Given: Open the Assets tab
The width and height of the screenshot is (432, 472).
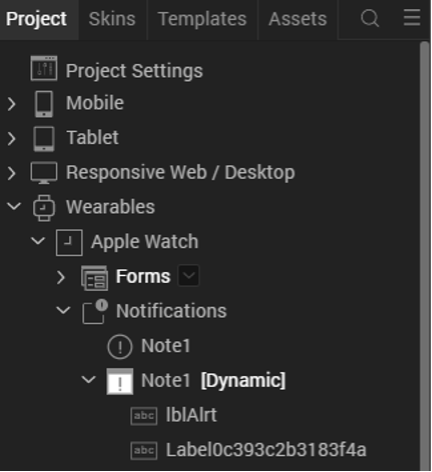Looking at the screenshot, I should coord(298,19).
